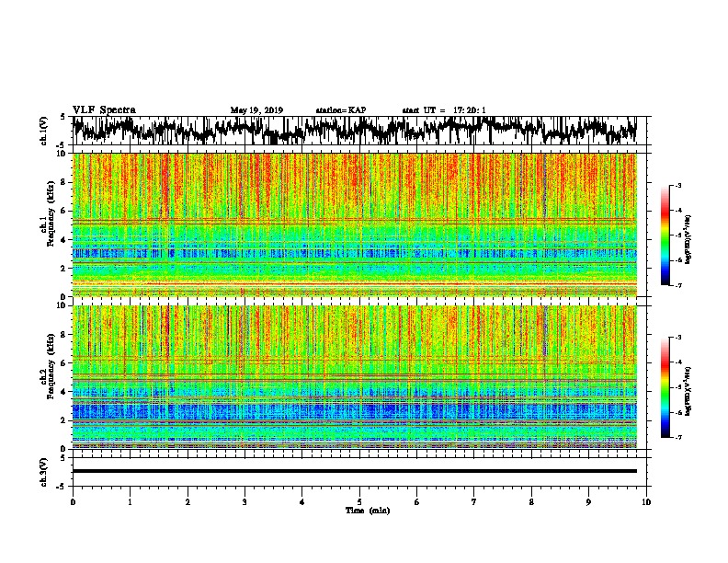Click the "ch.2 Frequency (kHz)" axis label

click(x=47, y=366)
